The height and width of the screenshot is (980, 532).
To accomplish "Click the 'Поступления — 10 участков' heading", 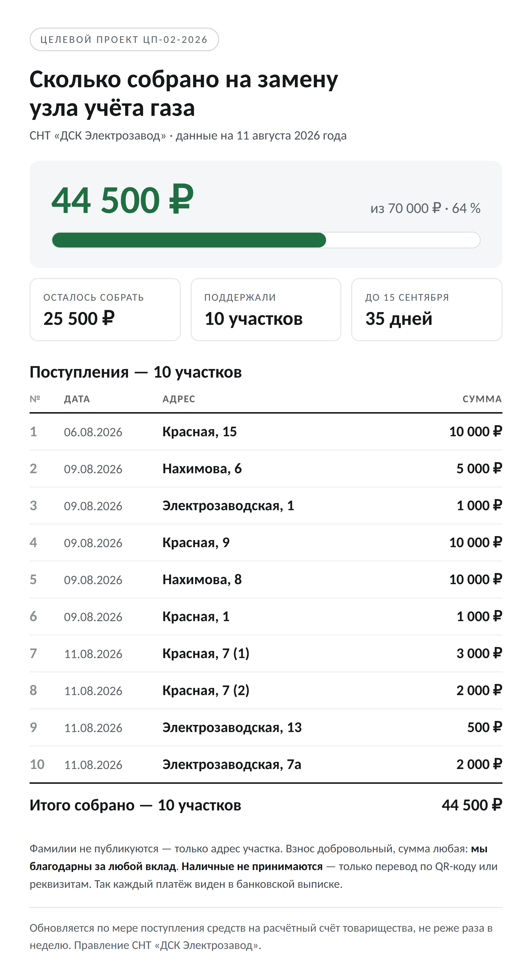I will pyautogui.click(x=136, y=372).
